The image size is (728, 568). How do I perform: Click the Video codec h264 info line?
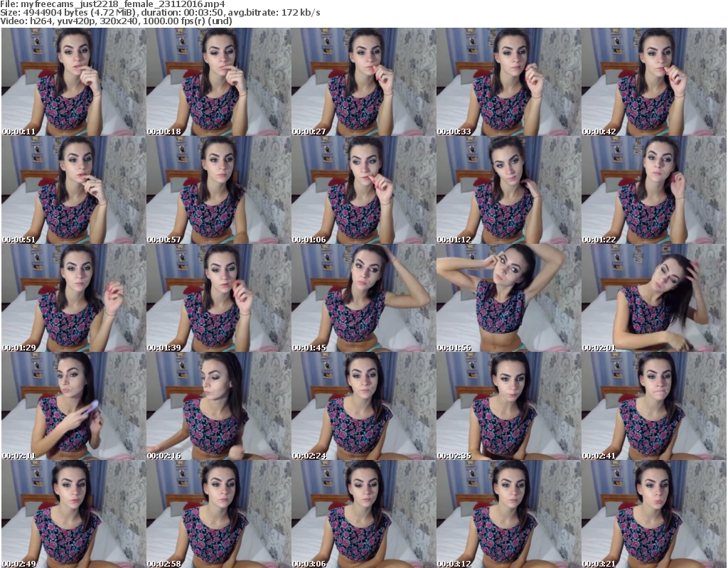(116, 21)
